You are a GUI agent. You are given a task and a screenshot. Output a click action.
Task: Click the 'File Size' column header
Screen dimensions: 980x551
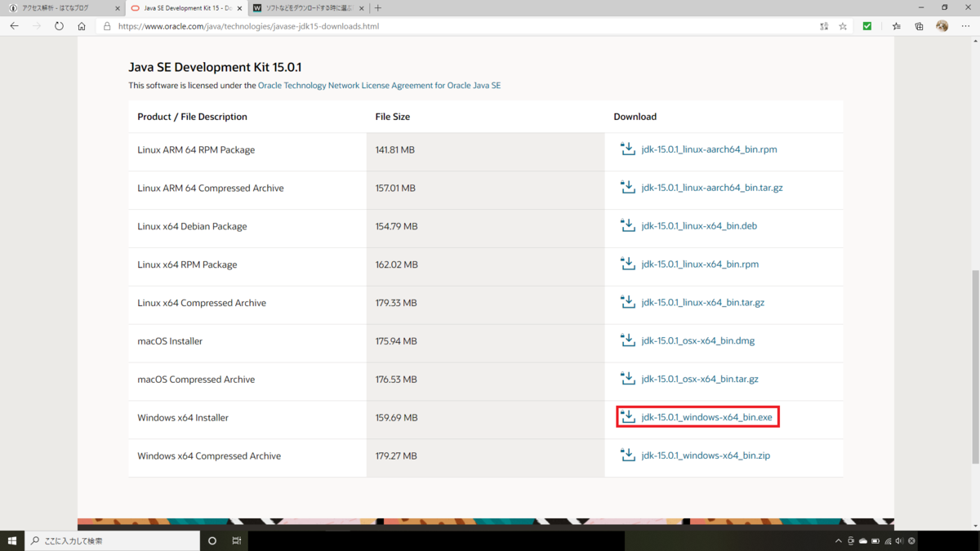(393, 117)
